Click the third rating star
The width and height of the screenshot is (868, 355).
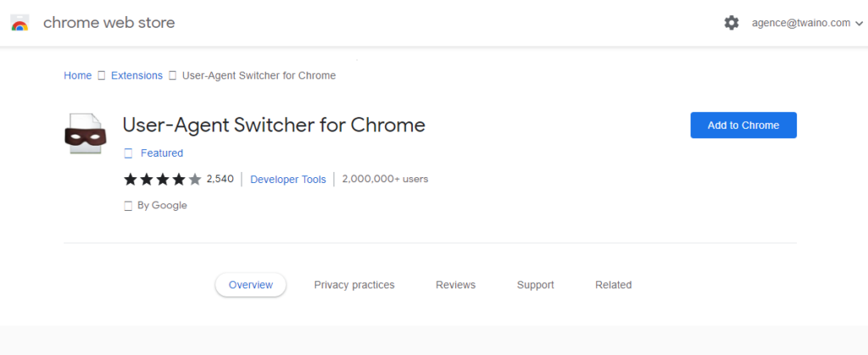pyautogui.click(x=162, y=179)
